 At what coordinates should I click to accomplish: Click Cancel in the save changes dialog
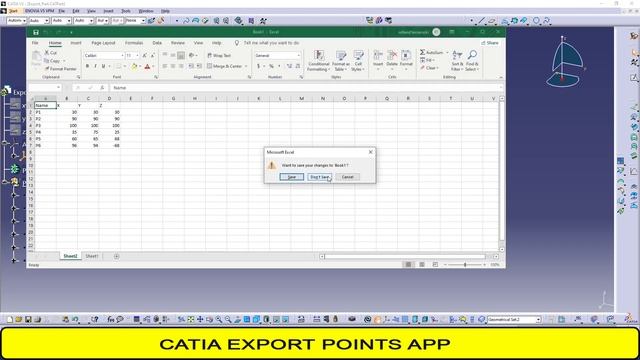point(347,177)
